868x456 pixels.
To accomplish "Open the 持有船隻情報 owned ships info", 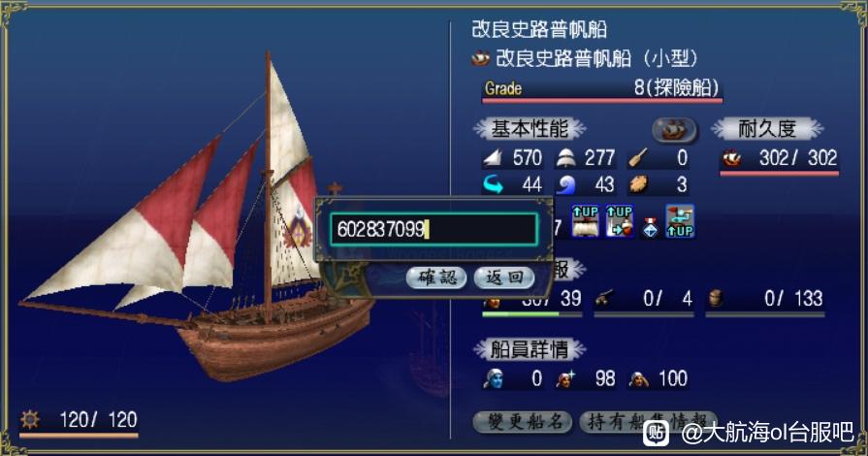I will coord(648,422).
